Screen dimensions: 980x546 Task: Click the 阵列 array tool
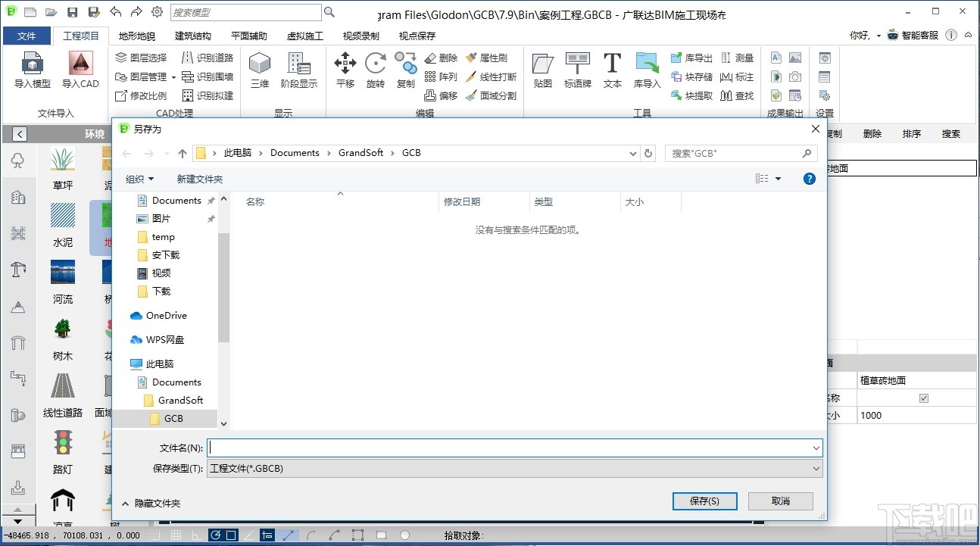pyautogui.click(x=441, y=76)
